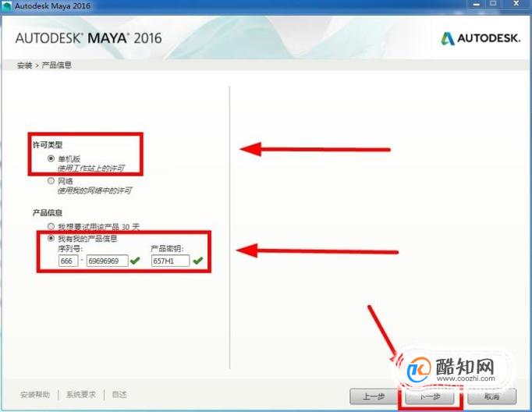Open the 安装帮助 installation help link
The width and height of the screenshot is (532, 412).
click(35, 395)
